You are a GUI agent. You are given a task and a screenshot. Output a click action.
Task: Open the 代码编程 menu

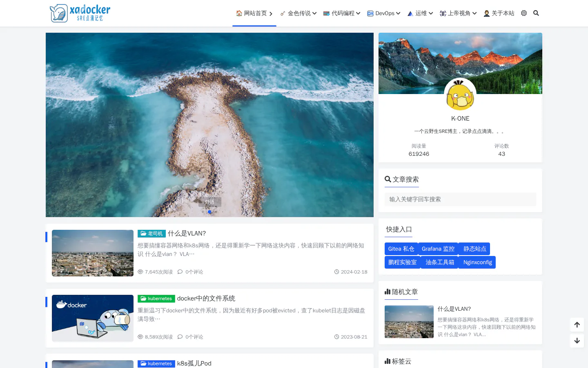[342, 13]
